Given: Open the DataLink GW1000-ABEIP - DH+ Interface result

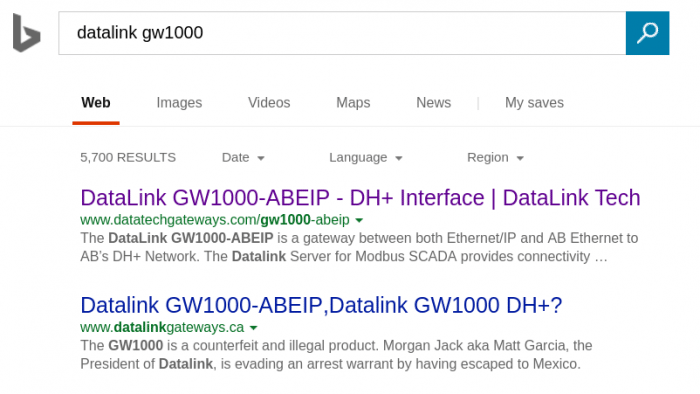Looking at the screenshot, I should coord(360,198).
